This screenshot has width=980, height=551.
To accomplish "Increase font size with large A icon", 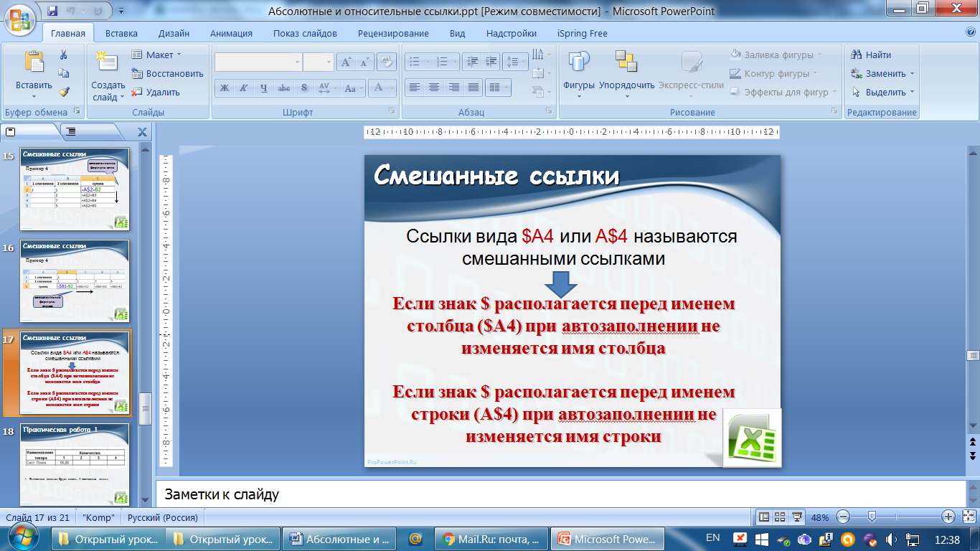I will click(x=347, y=62).
